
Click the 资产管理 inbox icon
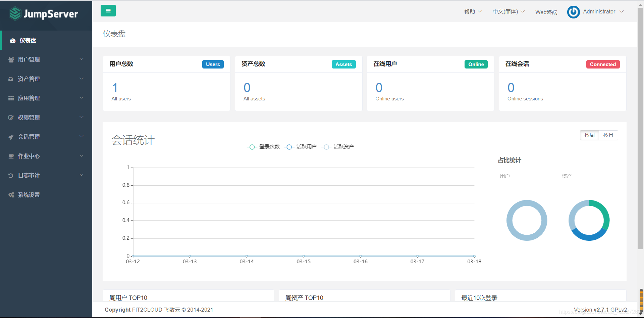point(11,79)
